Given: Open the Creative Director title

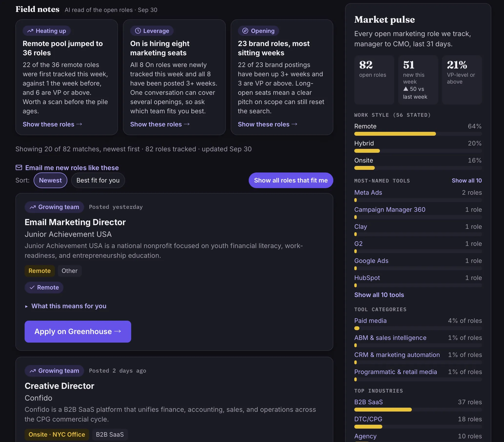Looking at the screenshot, I should coord(59,386).
